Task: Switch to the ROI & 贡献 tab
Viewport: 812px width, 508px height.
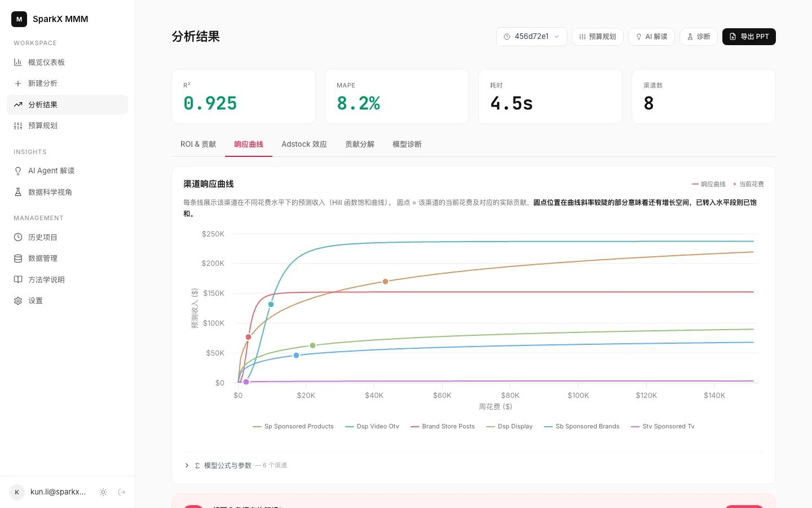Action: point(198,144)
